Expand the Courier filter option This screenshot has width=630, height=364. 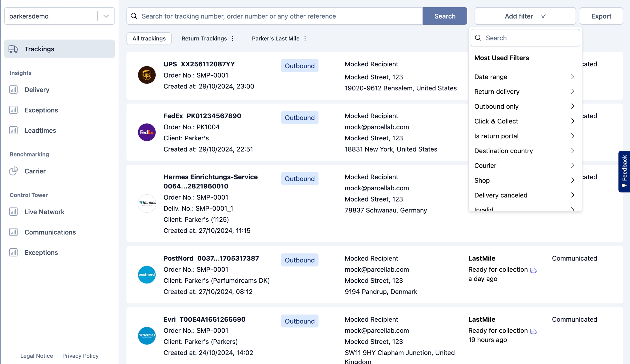coord(524,165)
